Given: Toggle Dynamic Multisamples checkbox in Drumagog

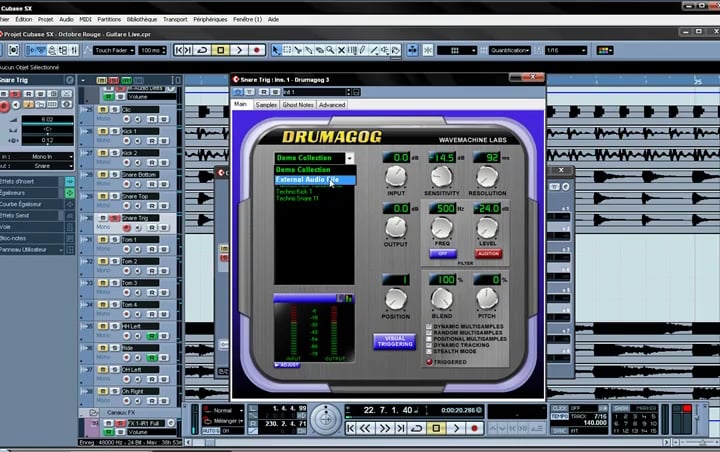Looking at the screenshot, I should [429, 327].
